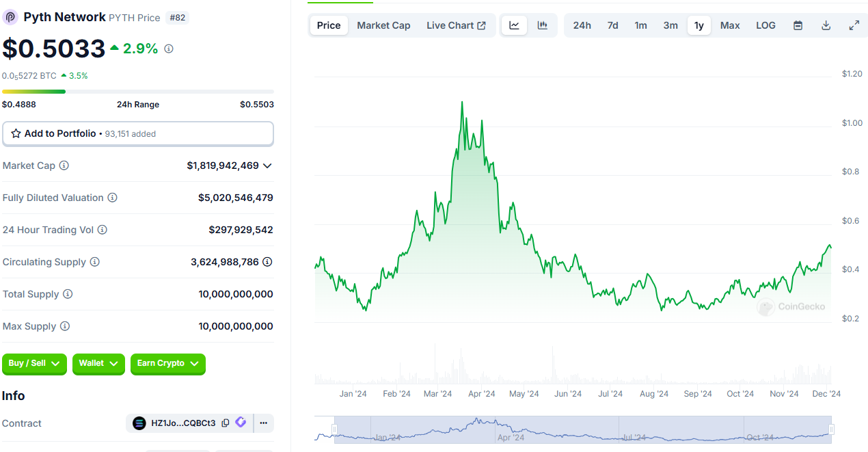This screenshot has height=452, width=868.
Task: Click the chart navigator selected range area
Action: click(583, 429)
